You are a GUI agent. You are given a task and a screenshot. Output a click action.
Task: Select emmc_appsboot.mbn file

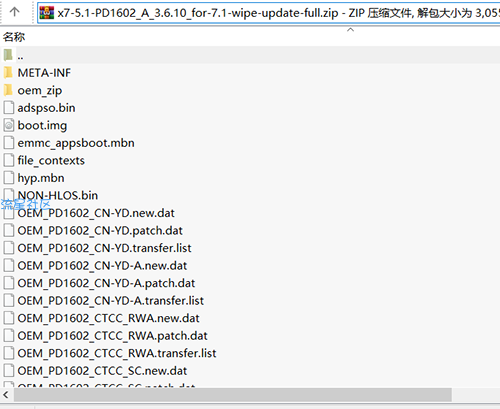(x=76, y=143)
